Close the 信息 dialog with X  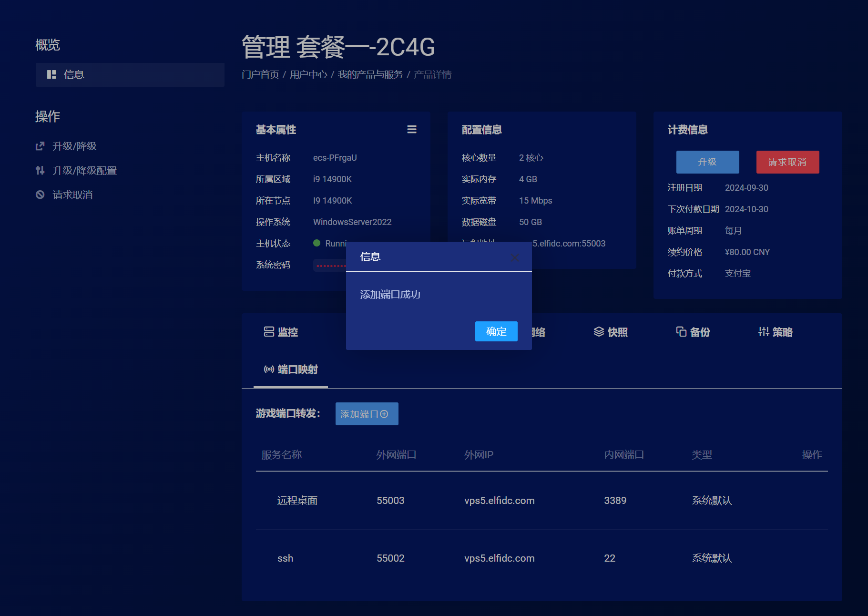[515, 257]
